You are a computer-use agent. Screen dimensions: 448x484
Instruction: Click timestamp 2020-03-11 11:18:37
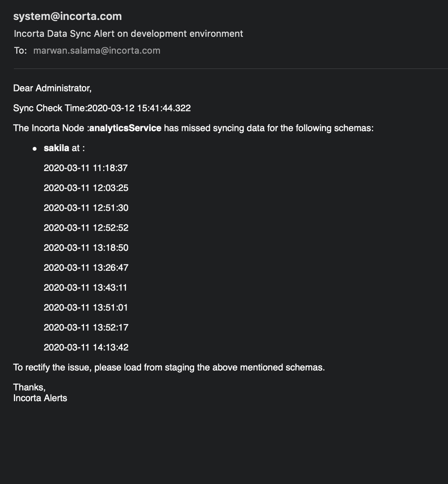[86, 168]
